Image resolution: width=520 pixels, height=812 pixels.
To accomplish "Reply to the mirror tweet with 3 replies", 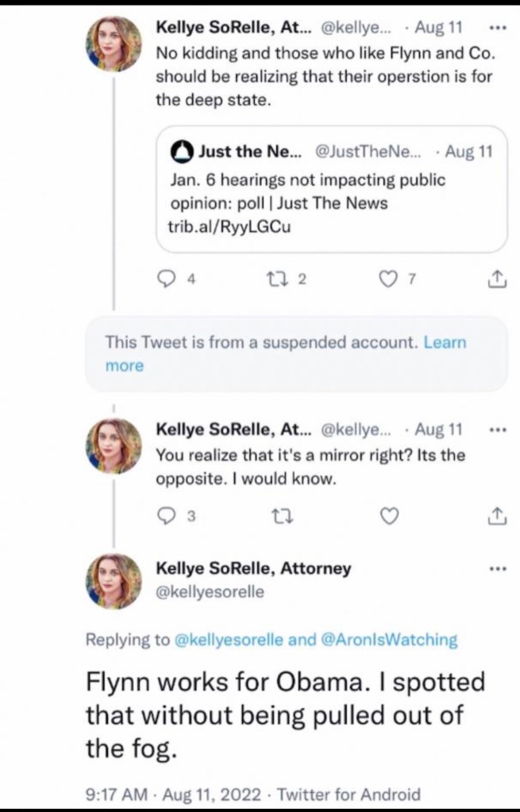I will 167,516.
